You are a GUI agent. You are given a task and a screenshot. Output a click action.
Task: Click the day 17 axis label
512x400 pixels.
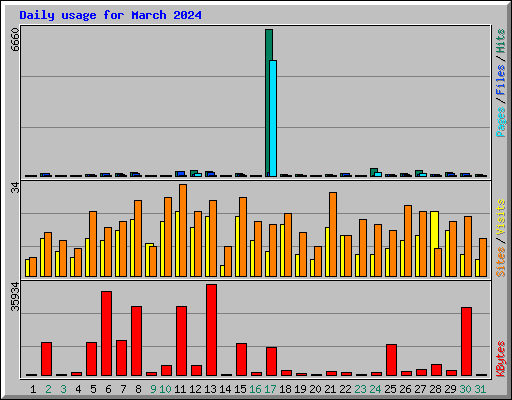pos(270,389)
